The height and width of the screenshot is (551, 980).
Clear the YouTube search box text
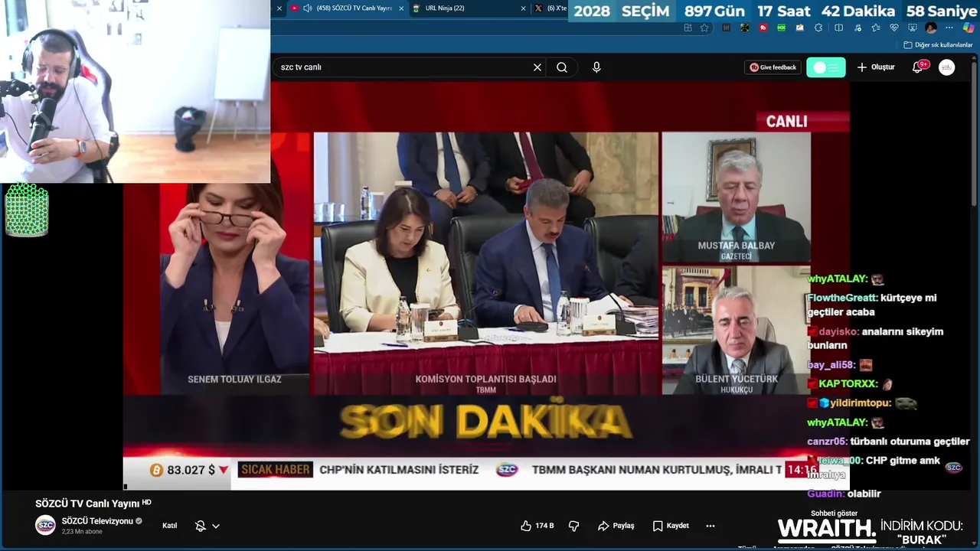pyautogui.click(x=537, y=67)
